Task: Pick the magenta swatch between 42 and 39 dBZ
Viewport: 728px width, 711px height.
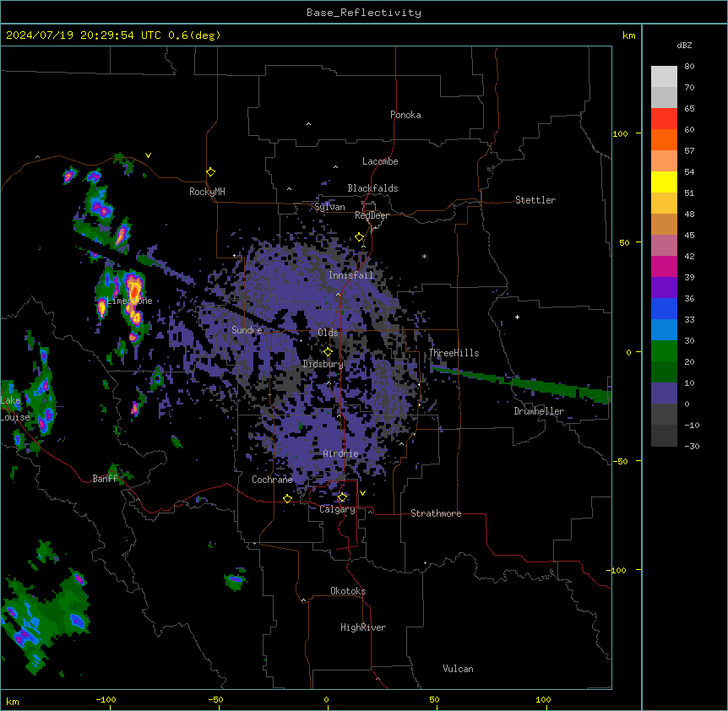Action: click(664, 266)
